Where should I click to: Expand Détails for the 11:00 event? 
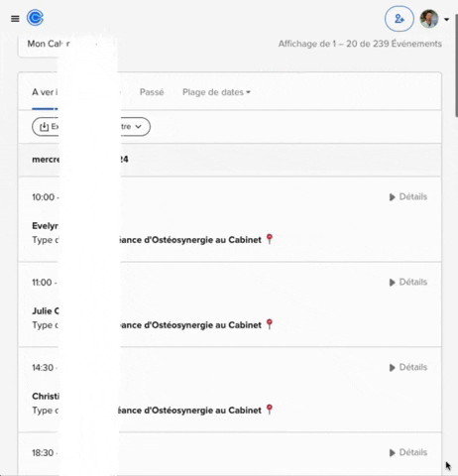coord(408,282)
